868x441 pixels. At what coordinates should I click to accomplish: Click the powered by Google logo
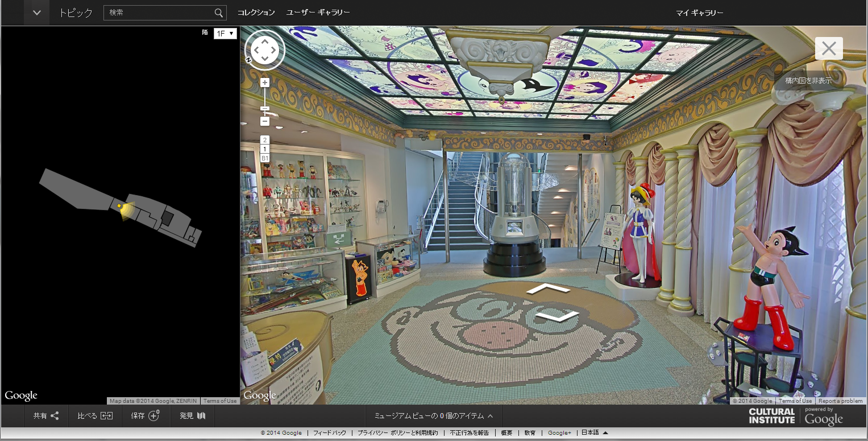tap(823, 417)
